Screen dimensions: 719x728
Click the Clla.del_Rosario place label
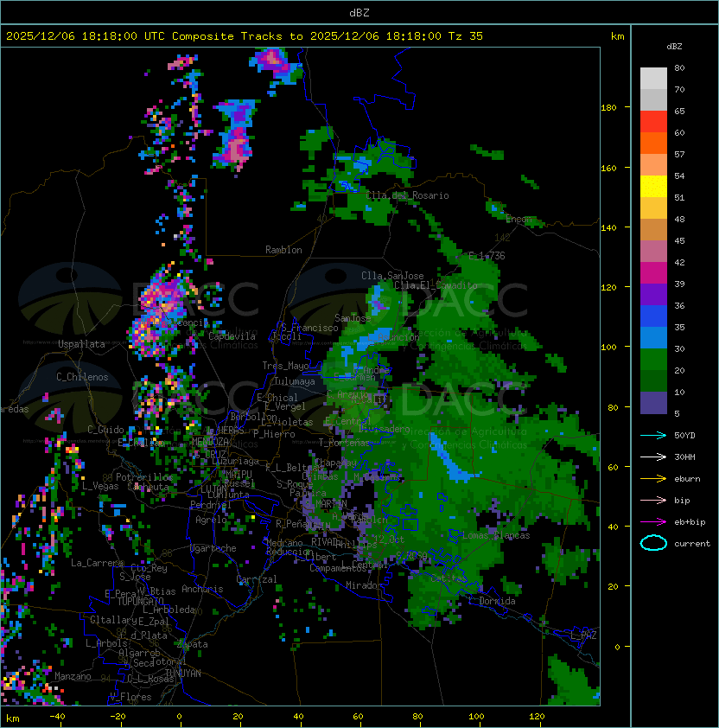point(407,195)
